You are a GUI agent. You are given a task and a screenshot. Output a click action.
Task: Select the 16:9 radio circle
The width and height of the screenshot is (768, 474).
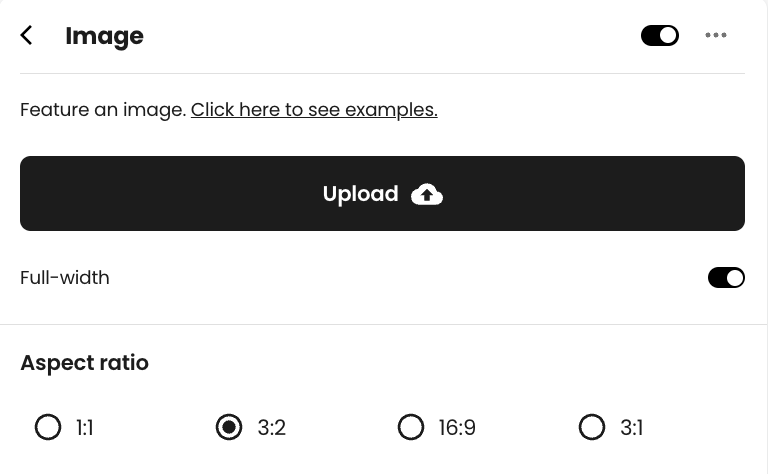click(x=410, y=427)
